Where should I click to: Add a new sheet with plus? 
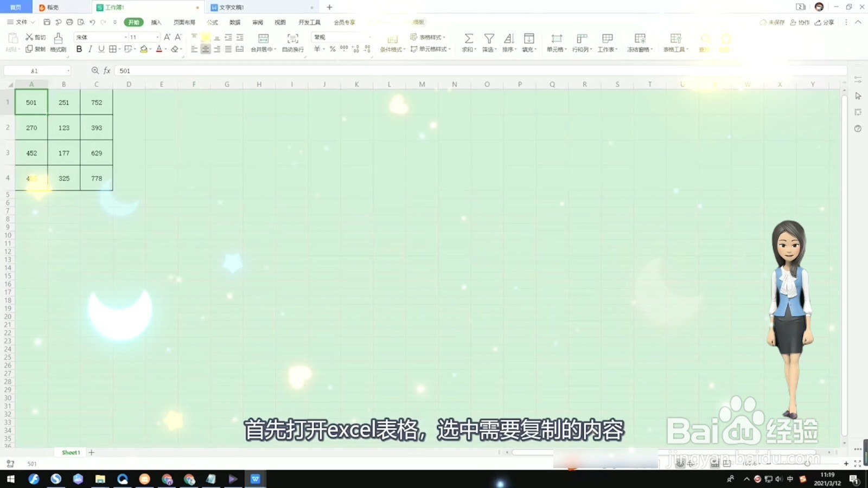92,452
